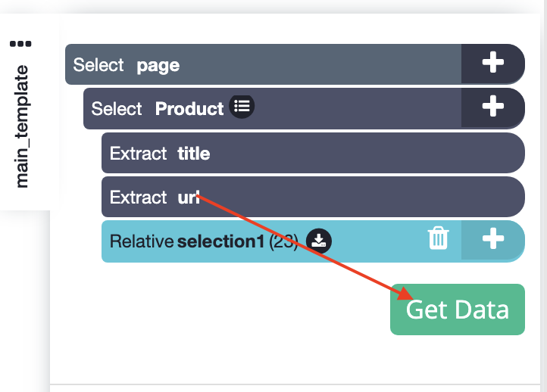Add a command to Select page with plus

[x=493, y=64]
